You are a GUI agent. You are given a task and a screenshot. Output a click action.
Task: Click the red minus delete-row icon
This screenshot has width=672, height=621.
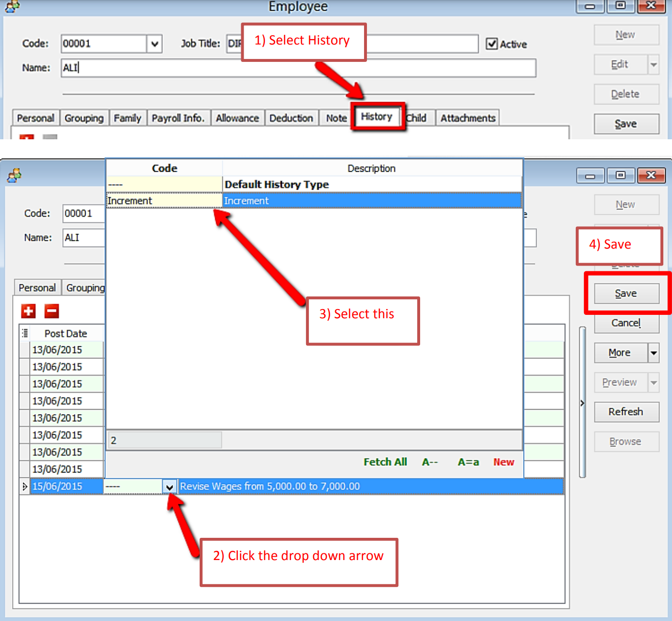(52, 311)
